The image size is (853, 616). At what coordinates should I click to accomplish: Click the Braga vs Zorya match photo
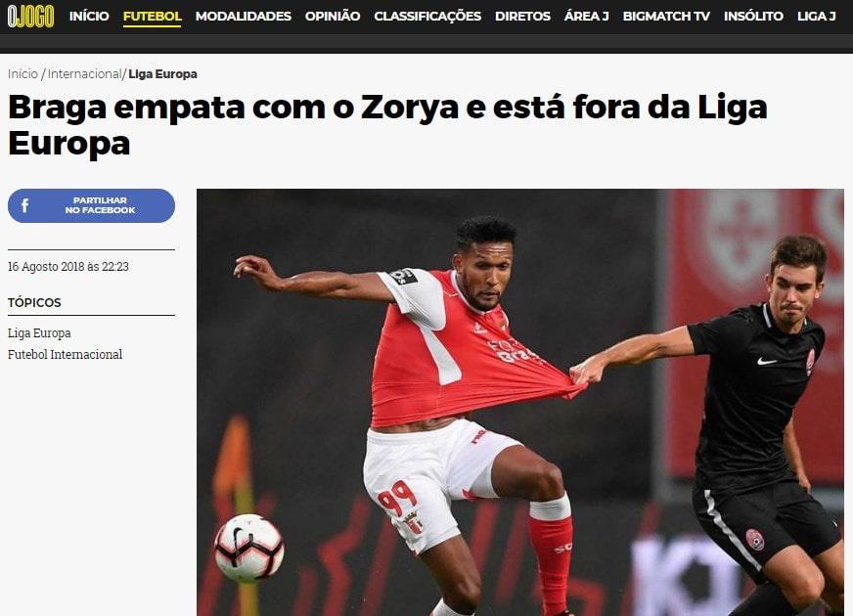(x=520, y=402)
